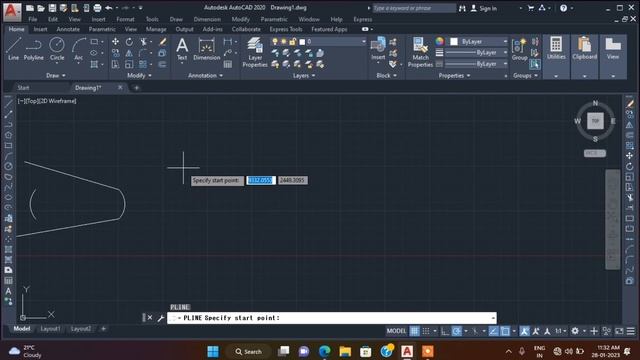Open Layer Properties manager

255,52
